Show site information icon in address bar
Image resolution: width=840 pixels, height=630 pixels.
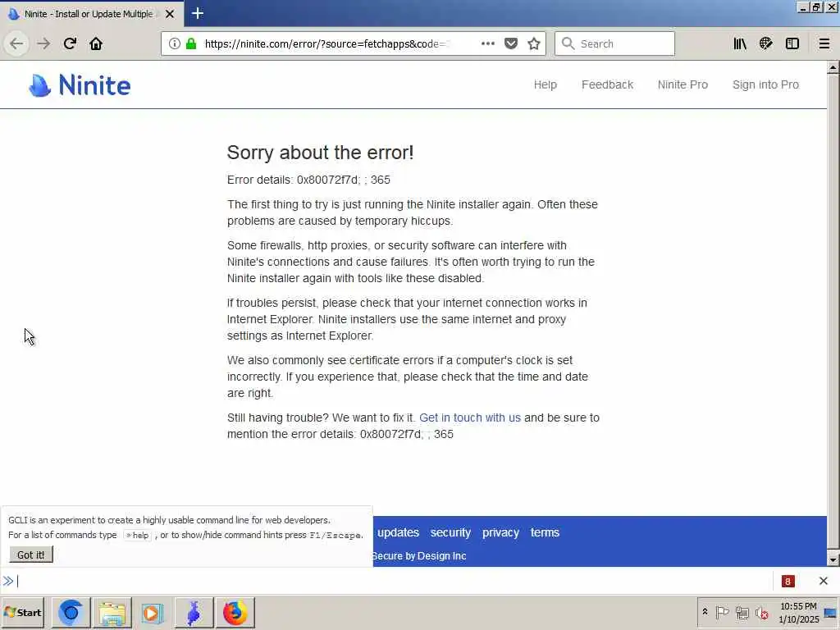[x=174, y=43]
